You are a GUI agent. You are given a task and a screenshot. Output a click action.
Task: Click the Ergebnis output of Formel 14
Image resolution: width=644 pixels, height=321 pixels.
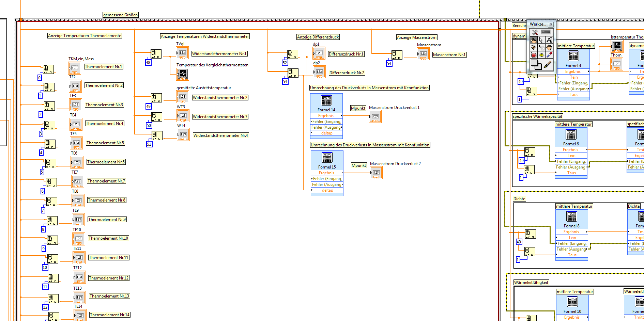pos(326,116)
